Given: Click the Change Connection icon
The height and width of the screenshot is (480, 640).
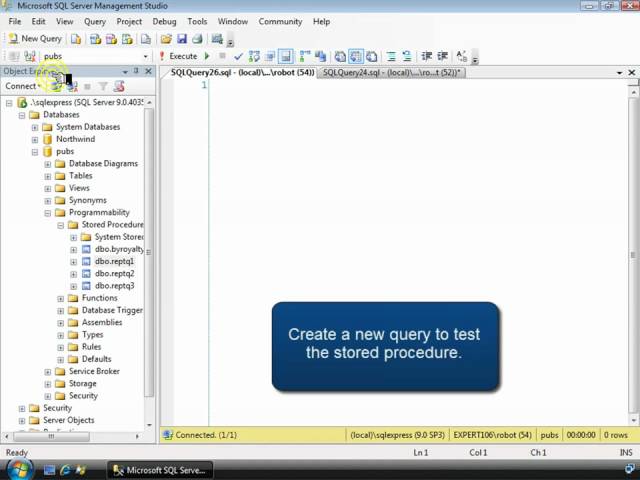Looking at the screenshot, I should tap(30, 56).
